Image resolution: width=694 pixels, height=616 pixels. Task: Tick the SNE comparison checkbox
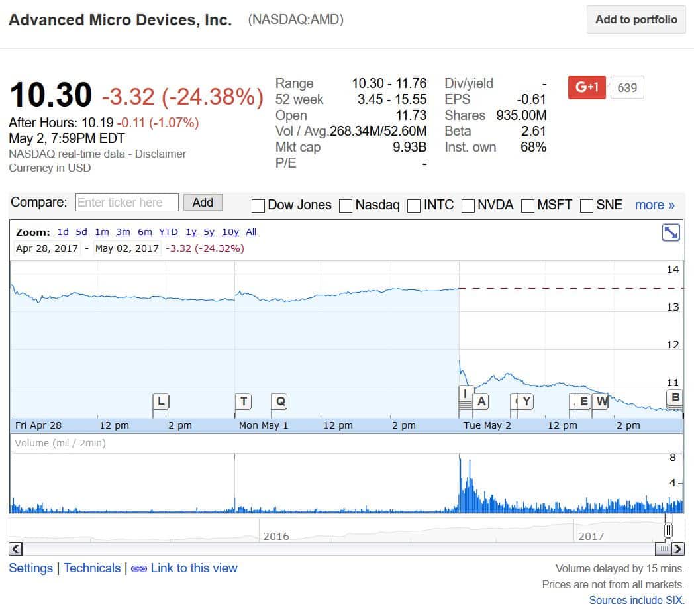587,205
